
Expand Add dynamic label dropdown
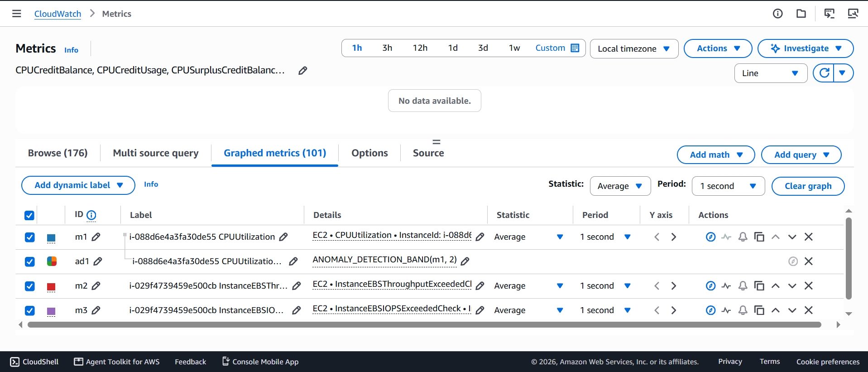click(x=78, y=185)
